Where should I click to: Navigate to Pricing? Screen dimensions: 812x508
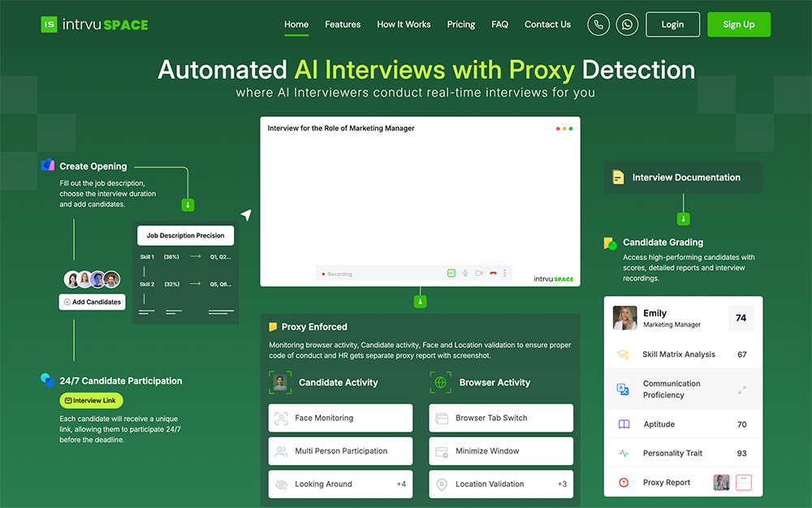[461, 24]
